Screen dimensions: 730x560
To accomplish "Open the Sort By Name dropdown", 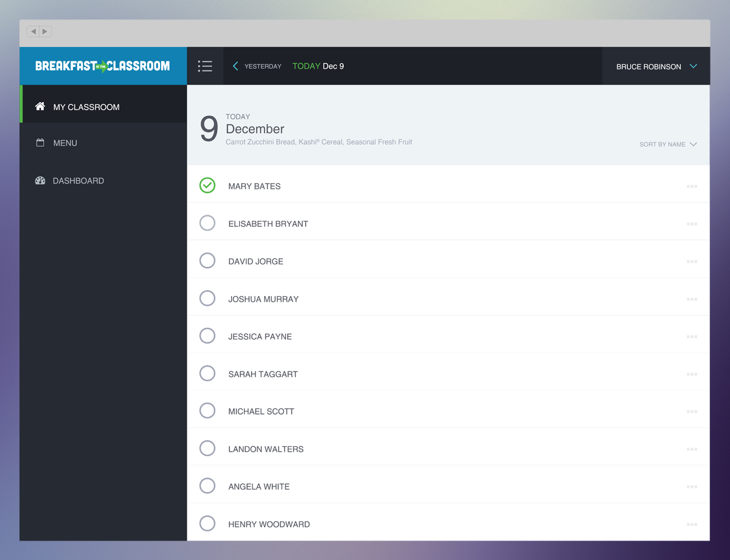I will 668,144.
